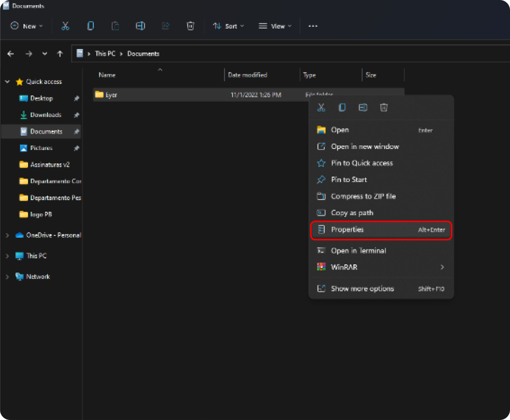The height and width of the screenshot is (420, 510).
Task: Choose Open in new window
Action: coord(381,146)
